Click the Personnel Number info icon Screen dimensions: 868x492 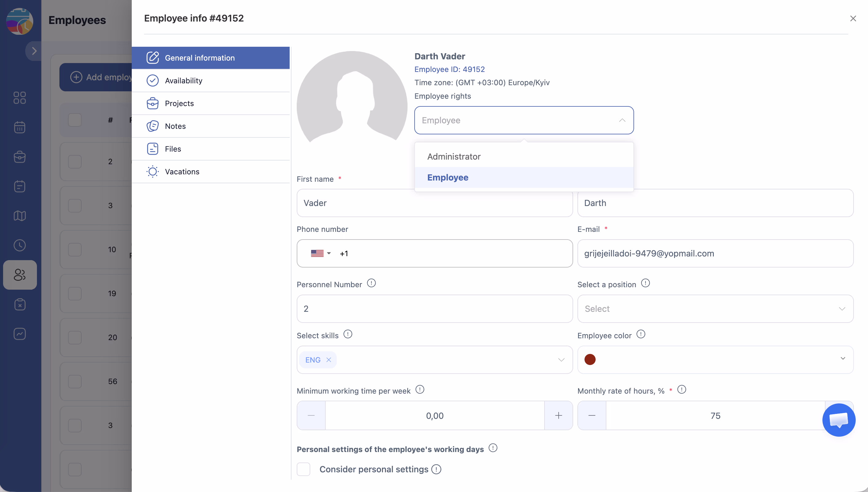[371, 283]
